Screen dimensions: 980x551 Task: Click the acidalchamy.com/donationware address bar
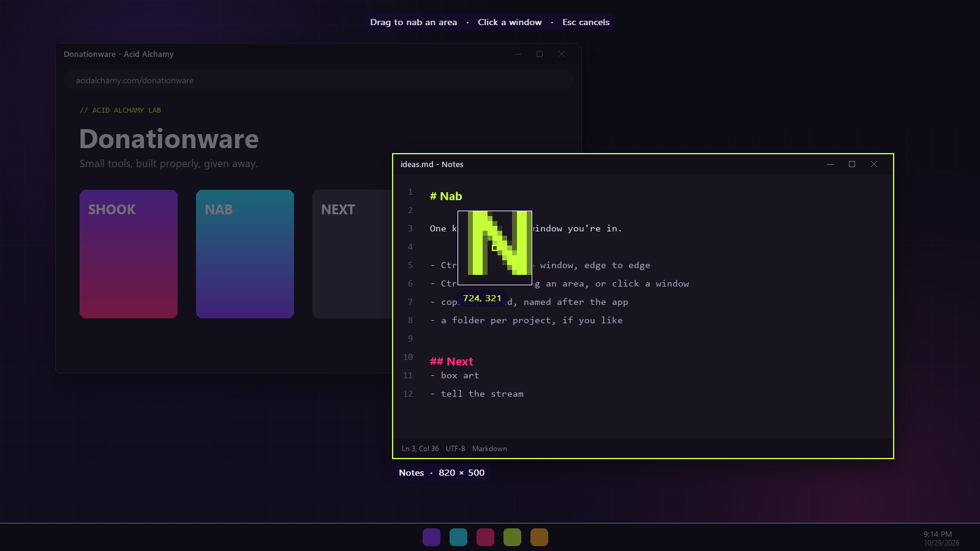318,80
